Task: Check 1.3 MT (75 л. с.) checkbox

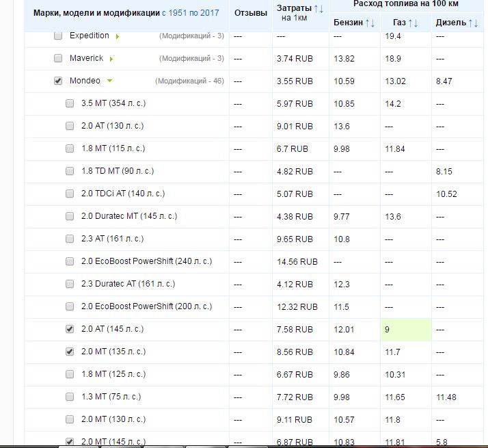Action: [x=70, y=397]
